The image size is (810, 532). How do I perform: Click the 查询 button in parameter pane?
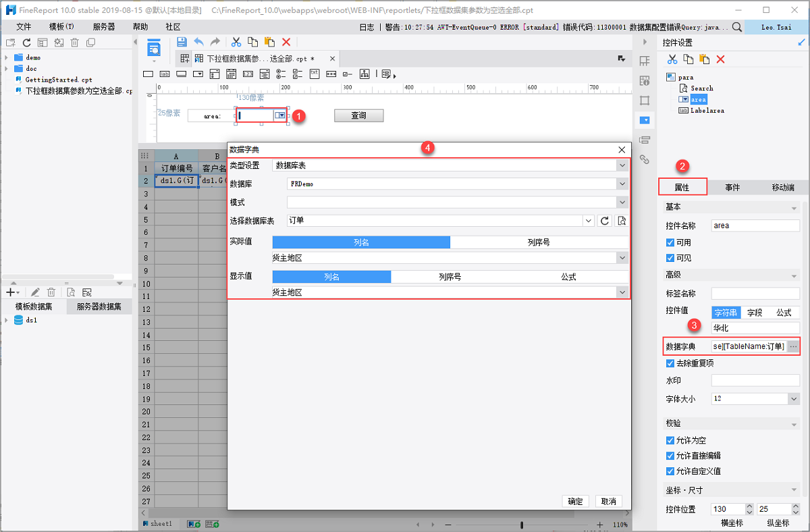358,115
